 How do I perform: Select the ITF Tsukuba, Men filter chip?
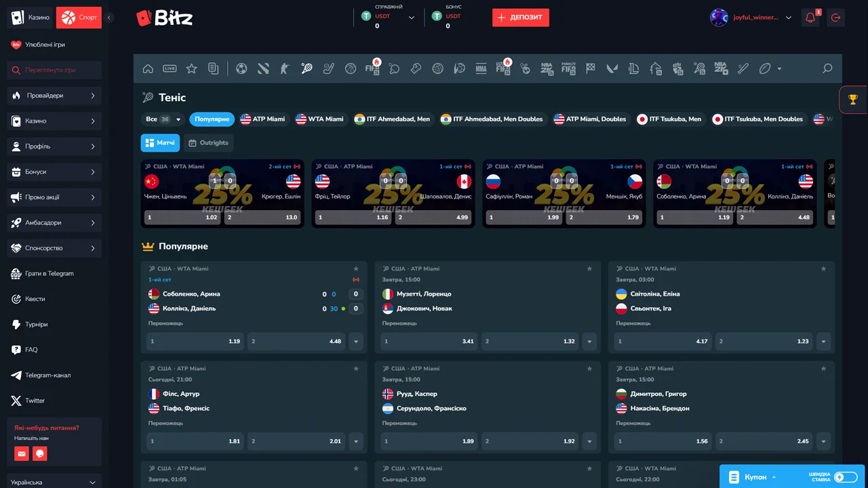(x=669, y=119)
